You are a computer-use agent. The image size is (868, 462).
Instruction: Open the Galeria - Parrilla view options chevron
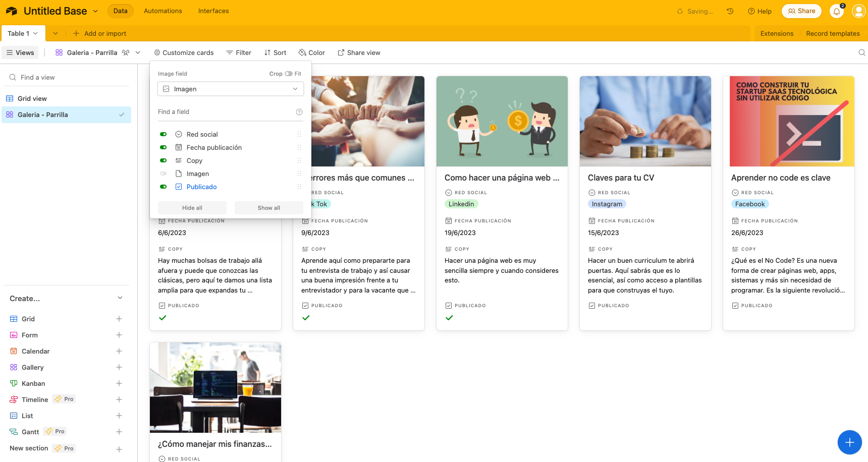click(138, 52)
